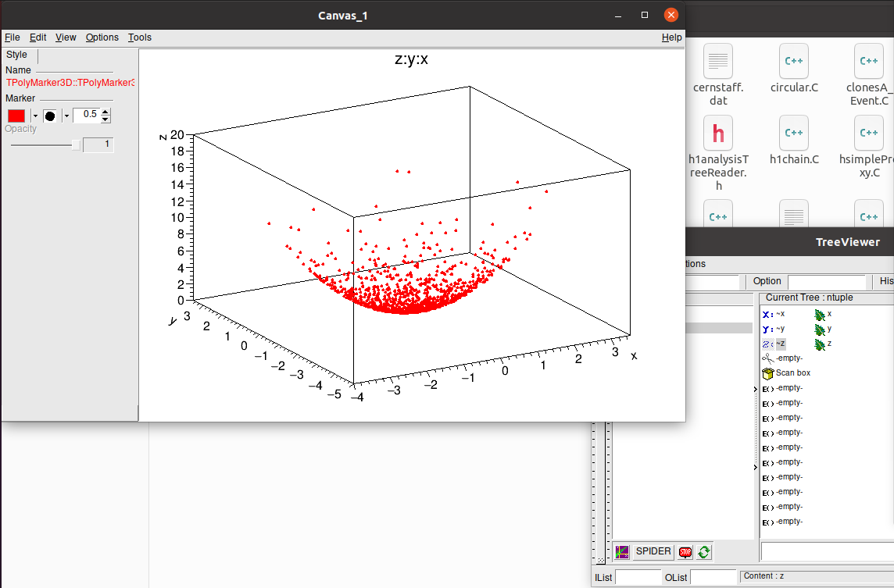This screenshot has height=588, width=894.
Task: Click the SPIDER button
Action: pos(653,551)
